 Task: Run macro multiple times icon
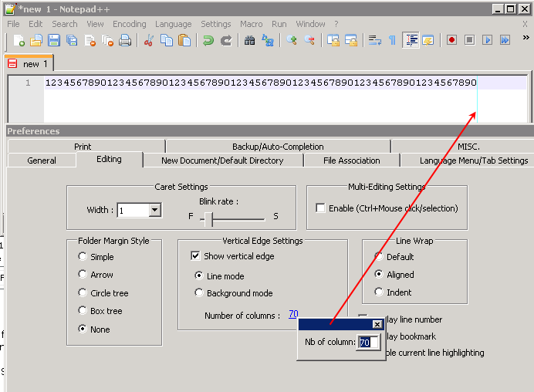(x=505, y=40)
